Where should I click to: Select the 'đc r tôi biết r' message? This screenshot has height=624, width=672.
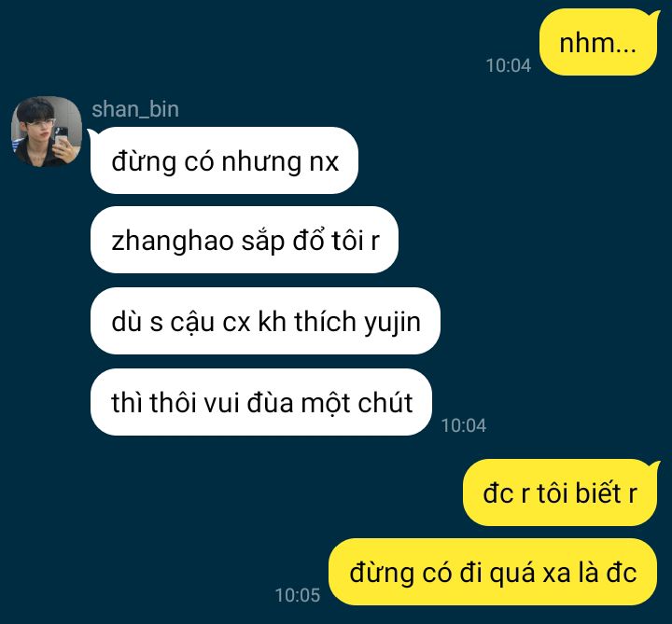point(560,492)
